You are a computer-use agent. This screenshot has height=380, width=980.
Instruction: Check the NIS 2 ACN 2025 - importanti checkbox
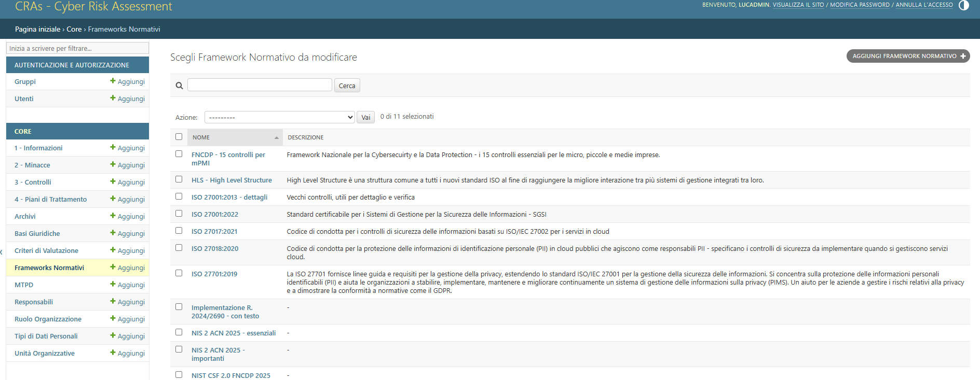[179, 349]
